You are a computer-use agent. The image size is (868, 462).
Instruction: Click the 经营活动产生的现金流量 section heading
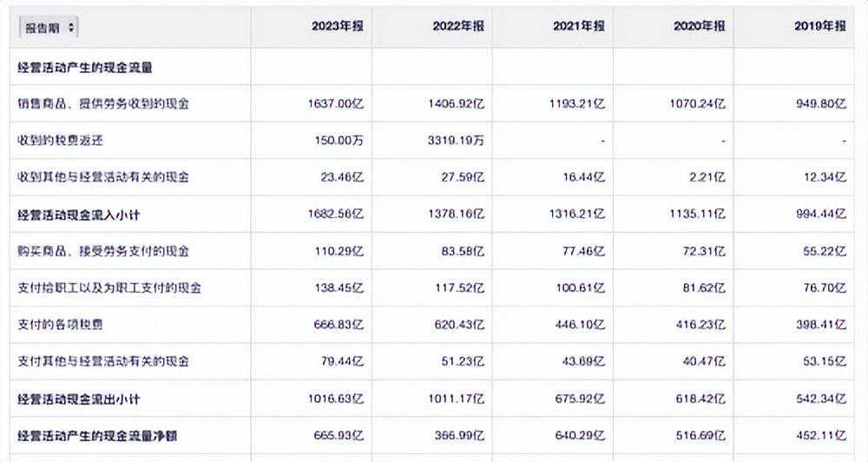pos(85,67)
